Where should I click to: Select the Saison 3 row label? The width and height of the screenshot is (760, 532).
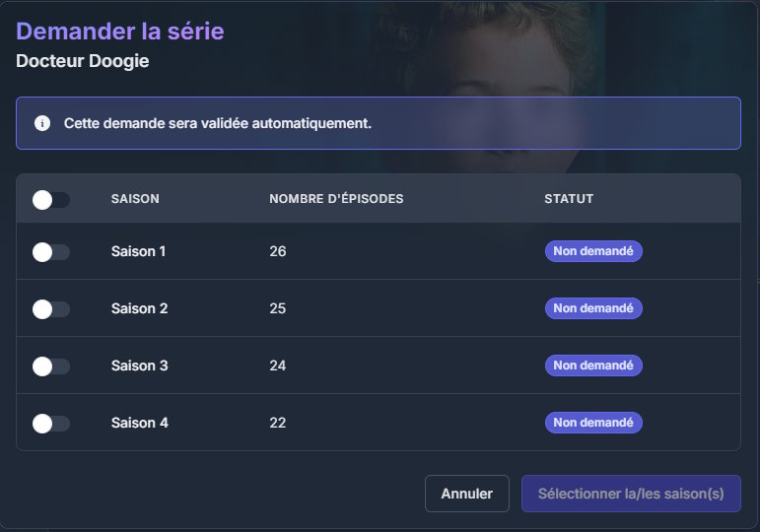(x=139, y=366)
